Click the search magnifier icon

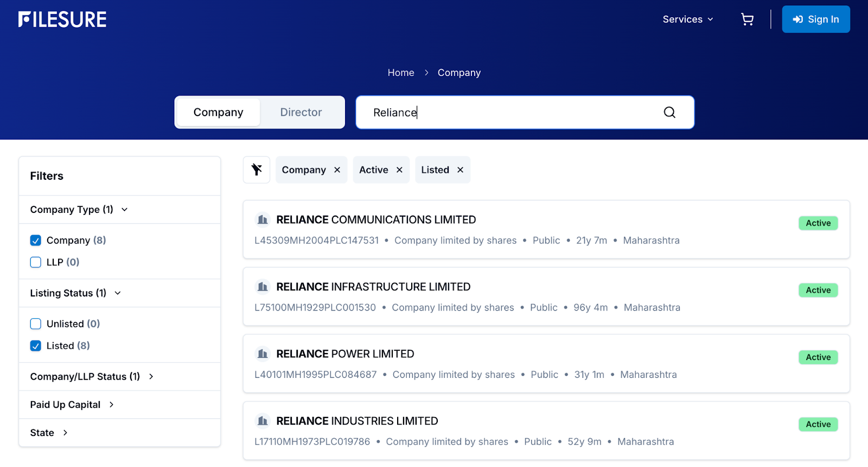(x=669, y=112)
